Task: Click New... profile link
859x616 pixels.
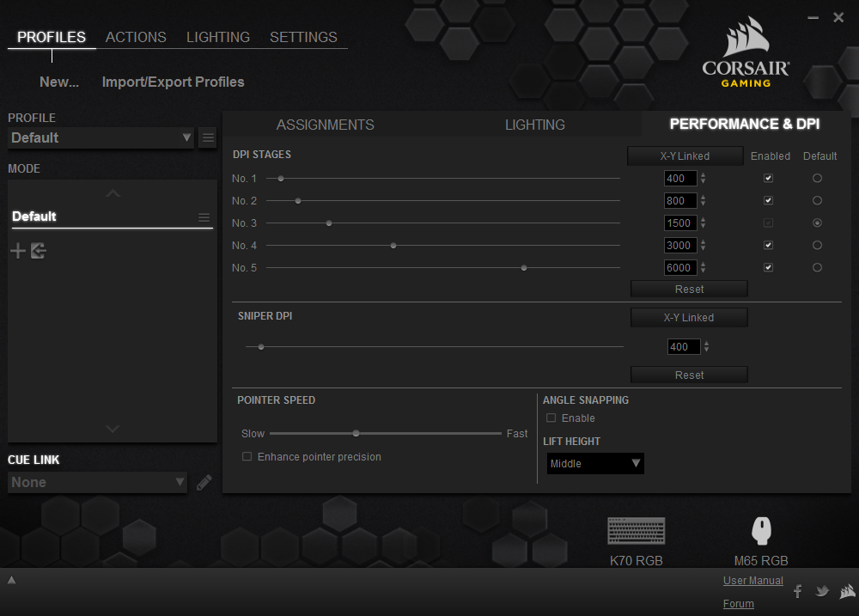Action: [59, 82]
